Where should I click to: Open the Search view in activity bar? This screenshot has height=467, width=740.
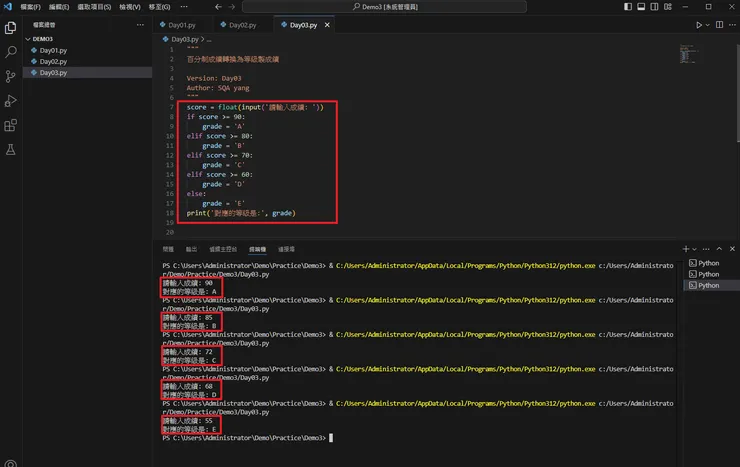click(11, 52)
